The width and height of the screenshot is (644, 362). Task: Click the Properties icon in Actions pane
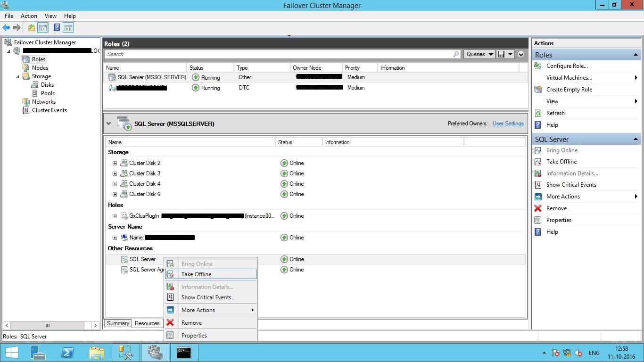(538, 220)
